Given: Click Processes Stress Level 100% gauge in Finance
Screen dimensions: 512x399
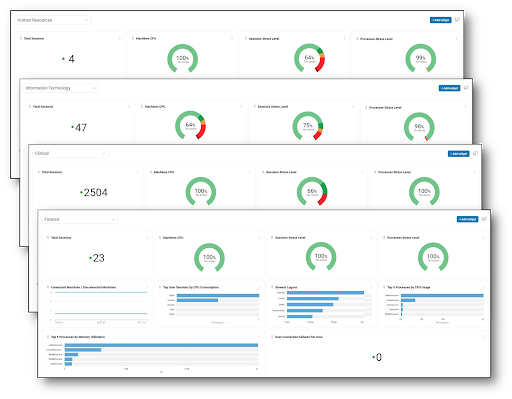Looking at the screenshot, I should click(x=433, y=257).
